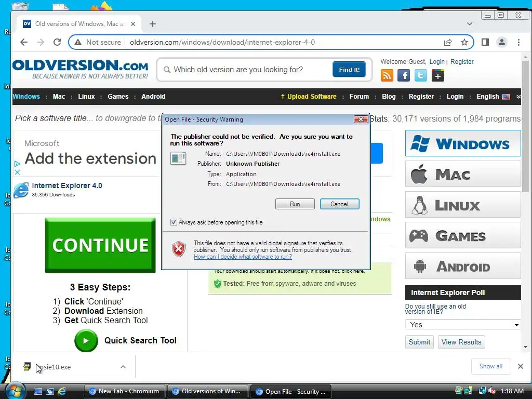The height and width of the screenshot is (399, 532).
Task: Share this page icon in address bar
Action: coord(448,43)
